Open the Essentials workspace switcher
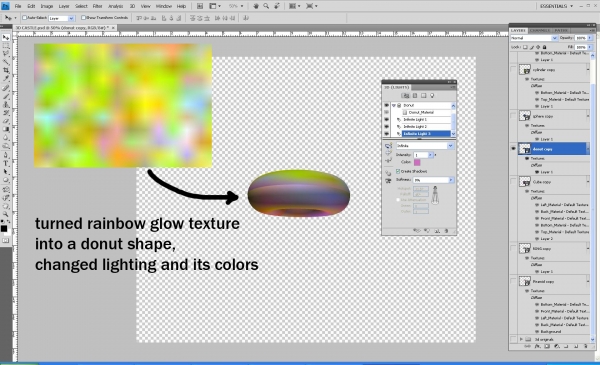This screenshot has width=600, height=365. (556, 6)
